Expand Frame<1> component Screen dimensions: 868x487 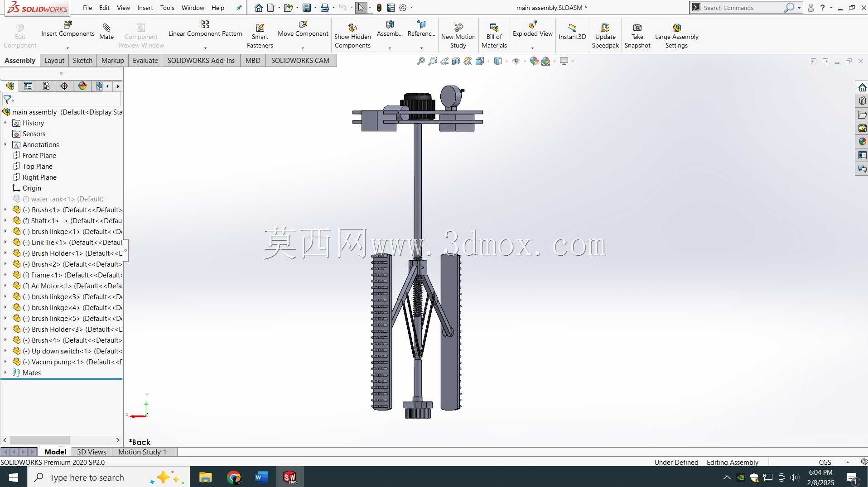pos(5,275)
